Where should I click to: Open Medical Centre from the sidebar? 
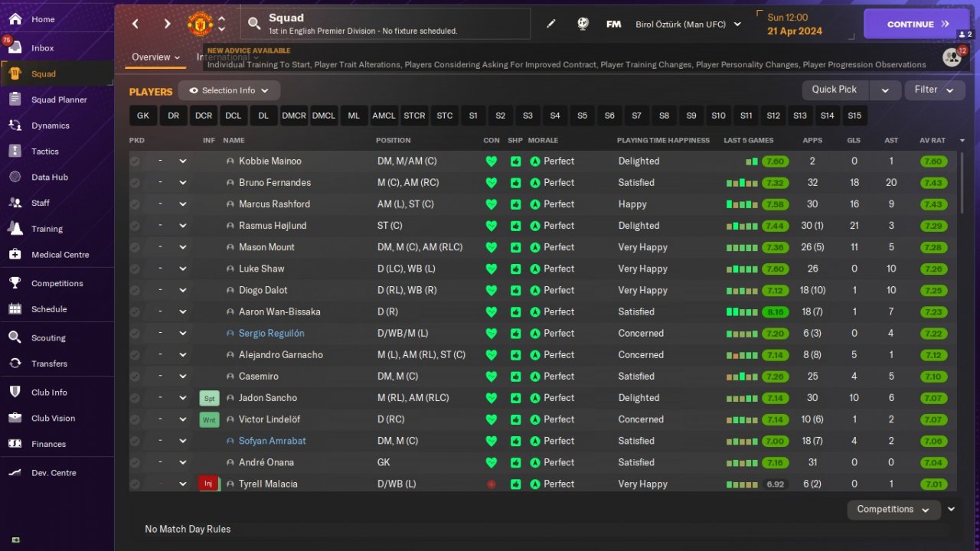coord(60,255)
